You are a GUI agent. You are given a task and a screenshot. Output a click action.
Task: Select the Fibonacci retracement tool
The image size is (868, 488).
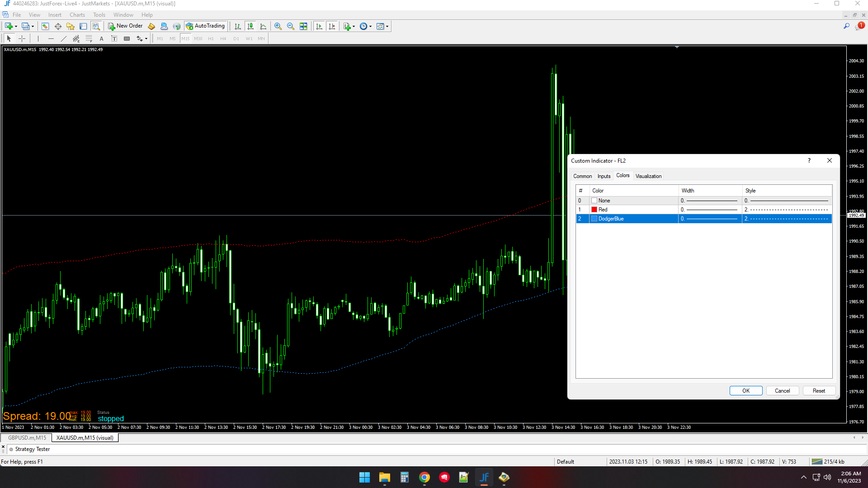pos(89,39)
